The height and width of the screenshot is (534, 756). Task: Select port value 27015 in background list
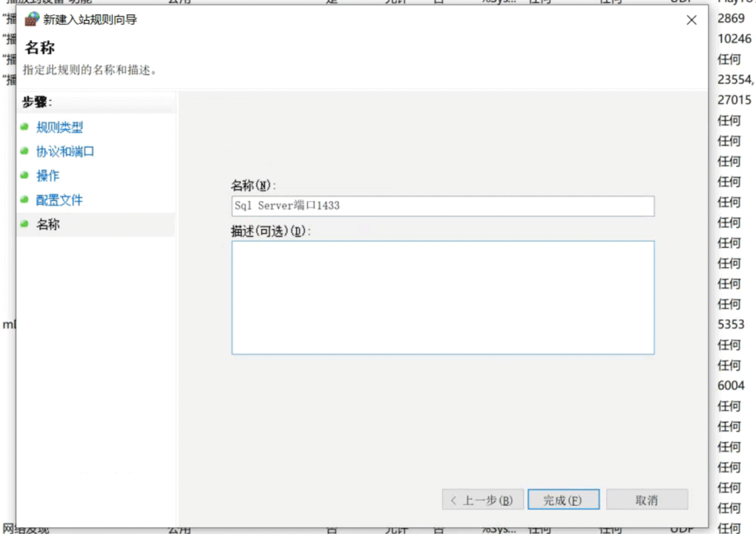coord(734,100)
